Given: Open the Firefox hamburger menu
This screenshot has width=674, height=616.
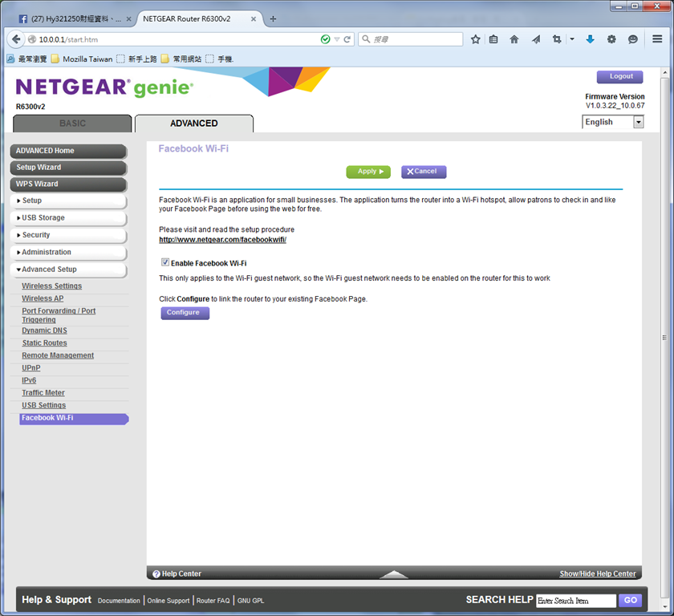Looking at the screenshot, I should click(x=657, y=39).
